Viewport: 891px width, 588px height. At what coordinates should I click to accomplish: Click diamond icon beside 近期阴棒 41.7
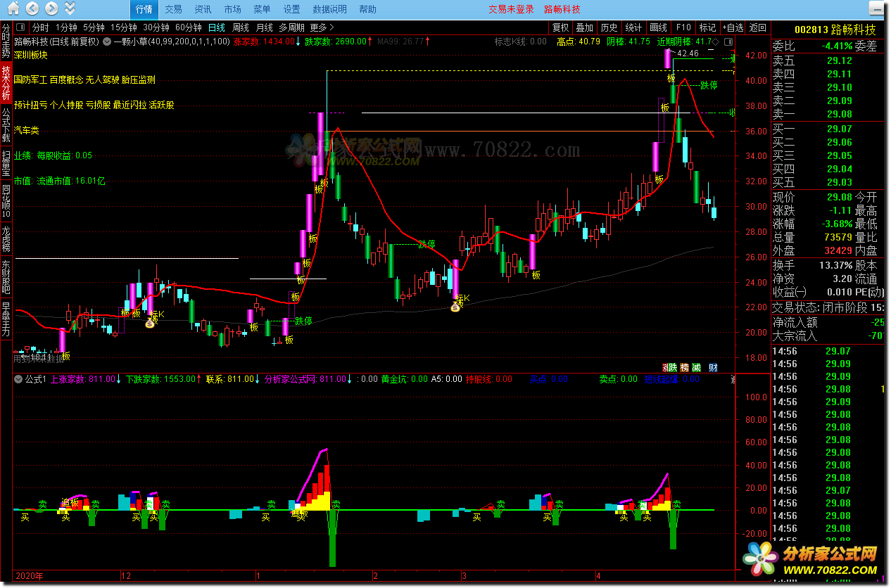point(716,41)
